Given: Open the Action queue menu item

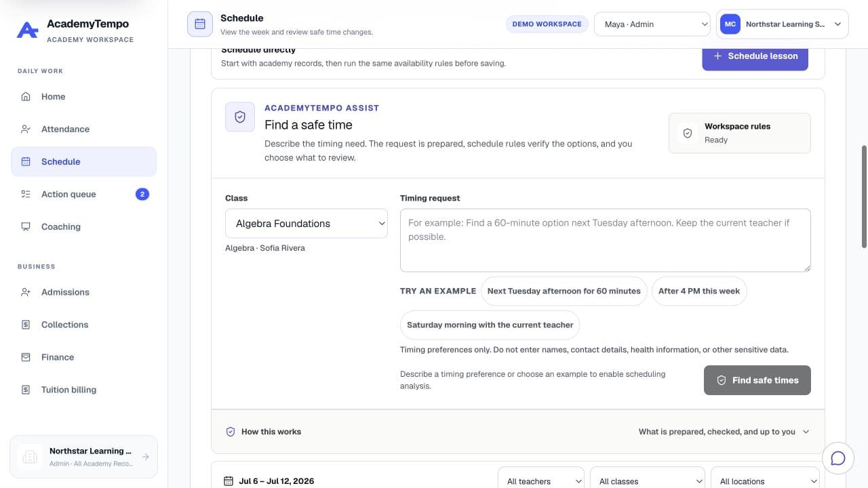Looking at the screenshot, I should point(84,194).
